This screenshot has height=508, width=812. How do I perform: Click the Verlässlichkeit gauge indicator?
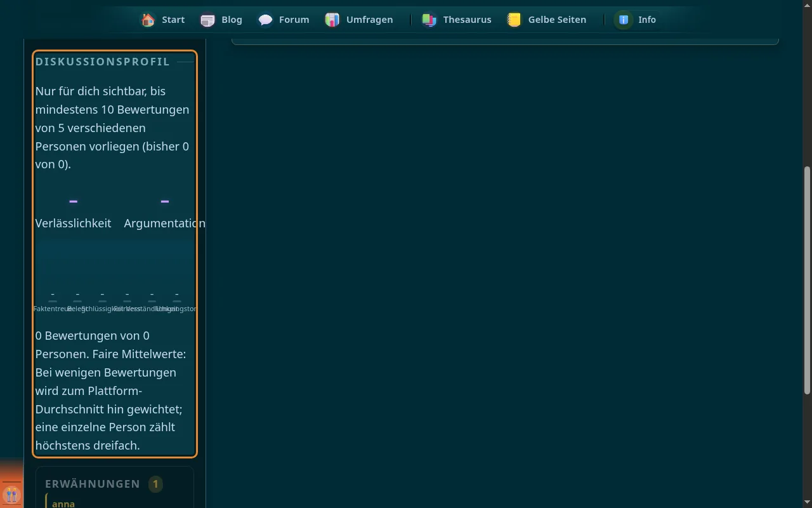[x=73, y=201]
